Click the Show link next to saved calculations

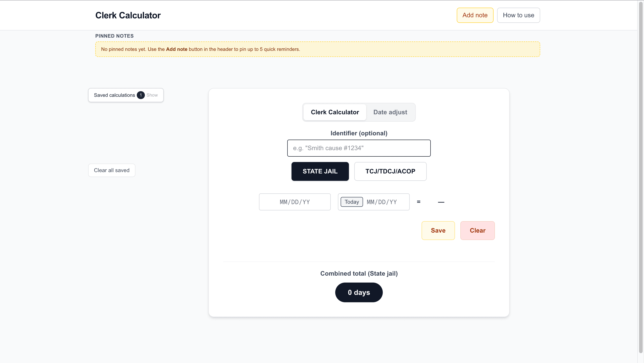click(x=152, y=95)
